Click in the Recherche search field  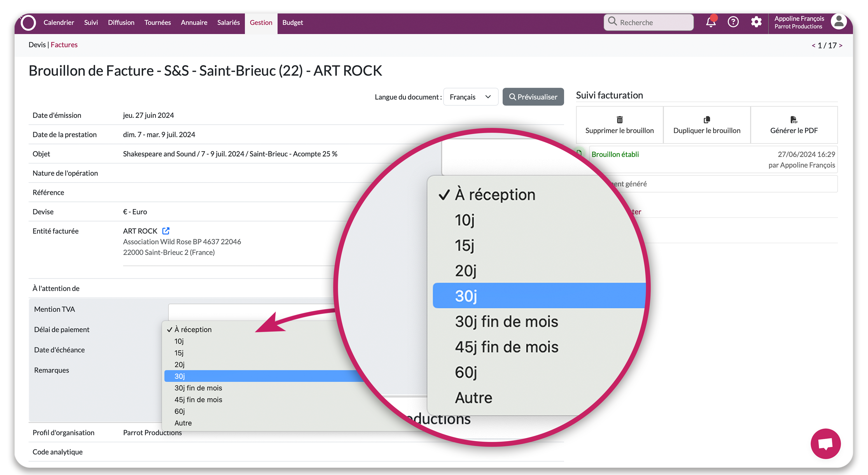[x=648, y=22]
